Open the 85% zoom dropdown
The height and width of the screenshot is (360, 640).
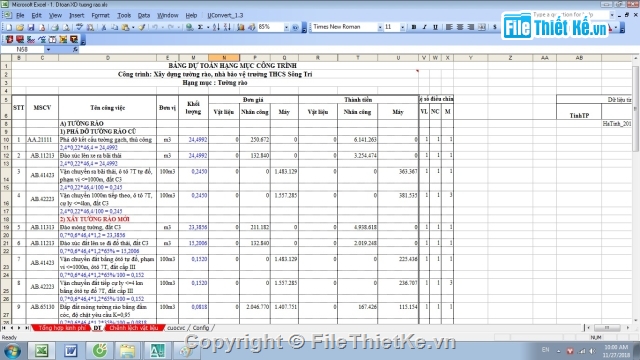286,27
